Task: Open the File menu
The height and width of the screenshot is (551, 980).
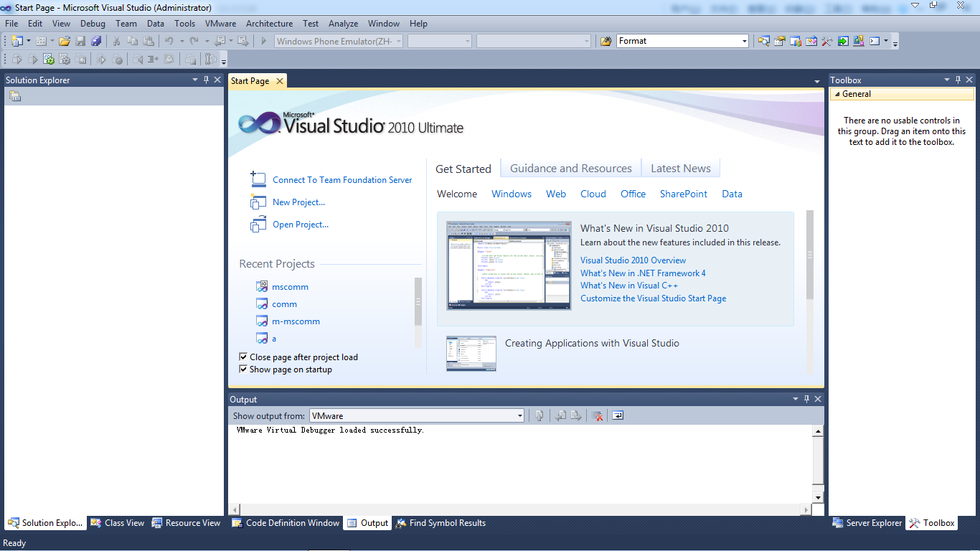Action: [x=11, y=24]
